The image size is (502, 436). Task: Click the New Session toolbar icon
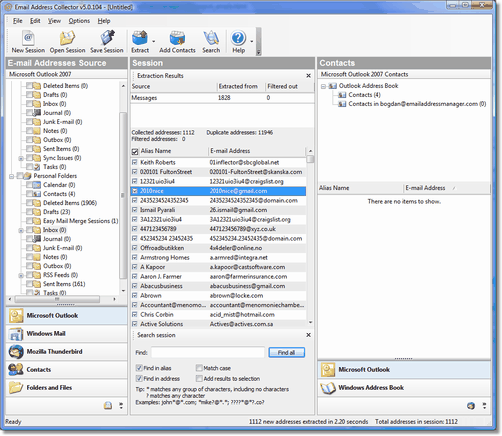point(28,38)
